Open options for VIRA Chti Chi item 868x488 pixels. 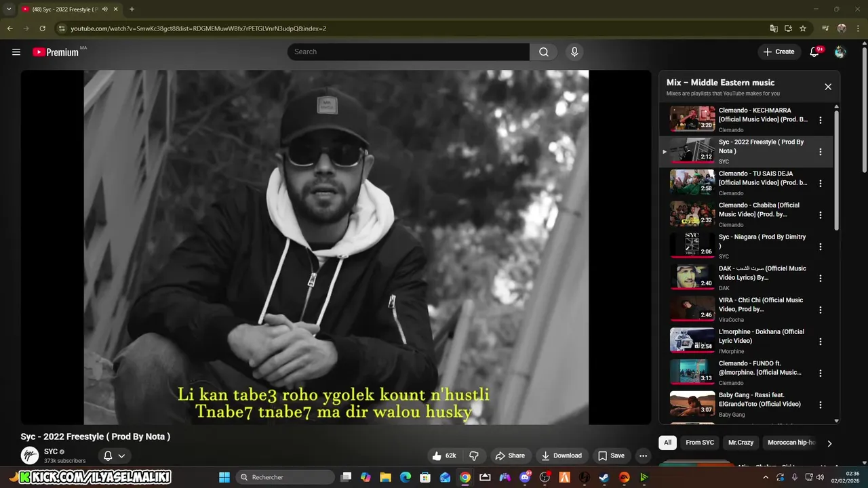[821, 310]
